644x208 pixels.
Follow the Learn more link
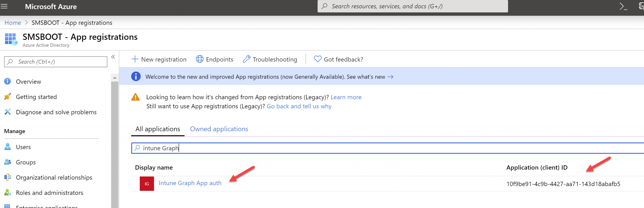pos(346,97)
